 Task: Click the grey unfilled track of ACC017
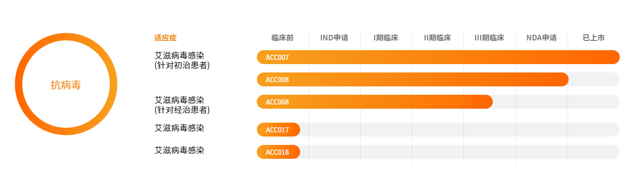pos(460,130)
